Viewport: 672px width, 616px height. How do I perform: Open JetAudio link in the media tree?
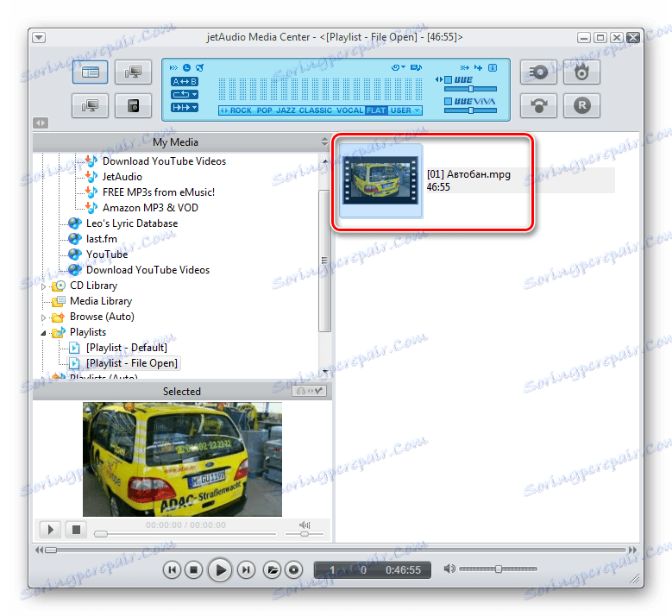coord(122,177)
